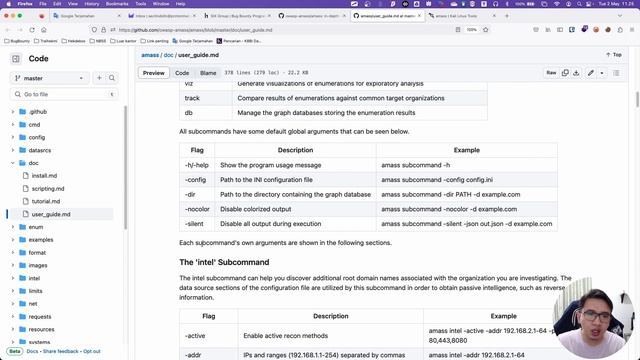Open the Bookmarks menu

(x=117, y=4)
